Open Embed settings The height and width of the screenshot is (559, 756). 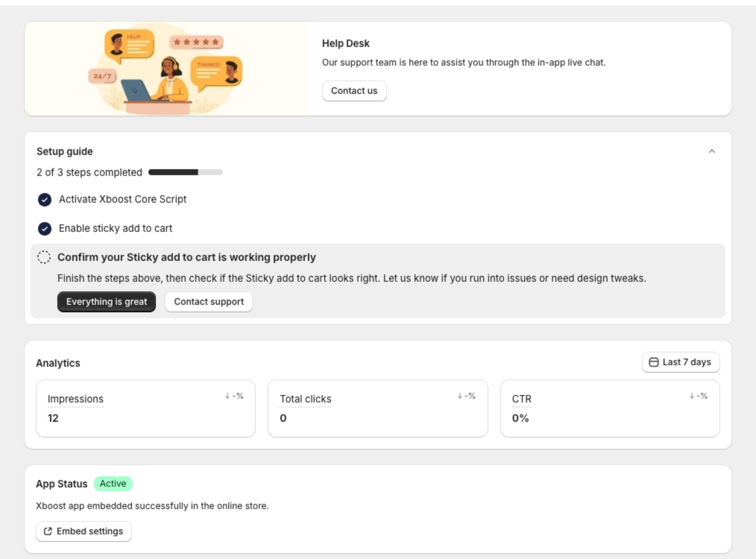pos(84,531)
